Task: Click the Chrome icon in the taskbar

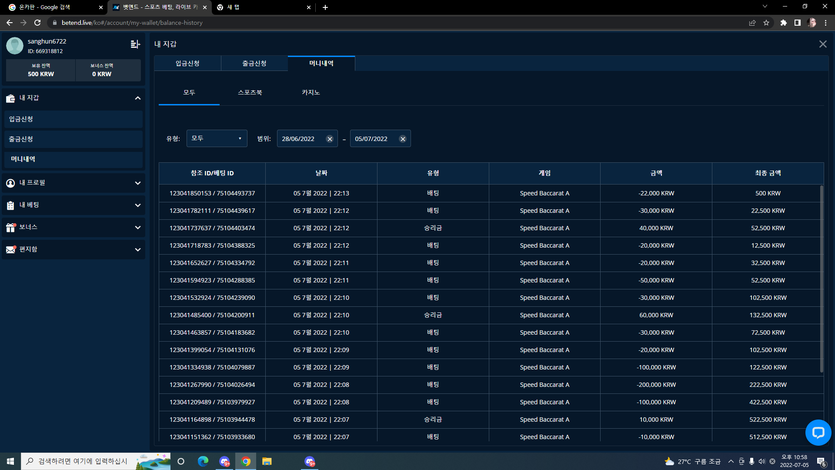Action: pos(245,461)
